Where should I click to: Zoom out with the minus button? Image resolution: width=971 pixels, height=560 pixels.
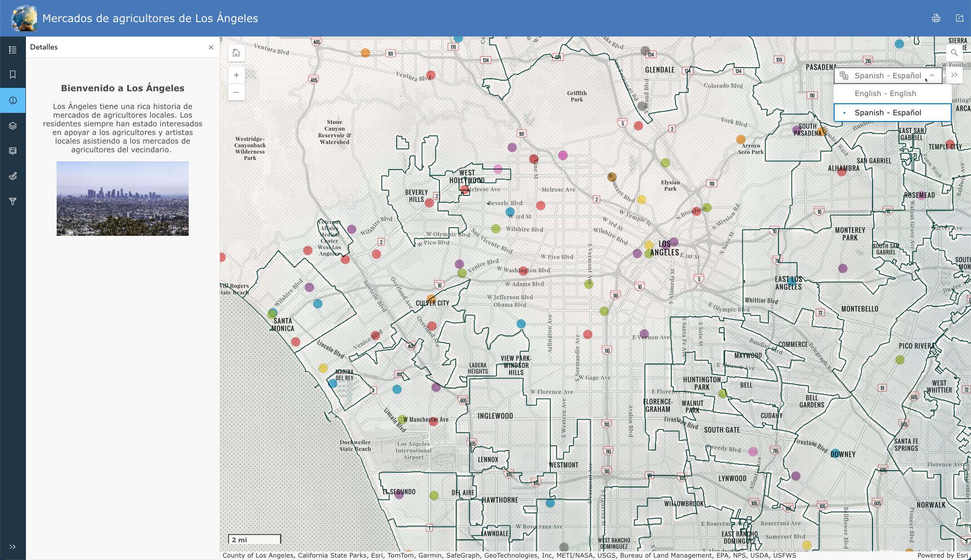236,92
